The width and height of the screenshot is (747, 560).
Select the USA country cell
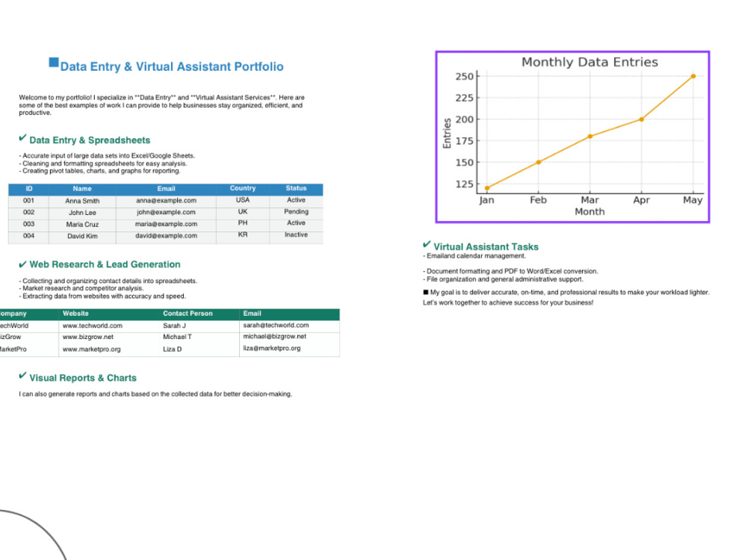(x=243, y=200)
